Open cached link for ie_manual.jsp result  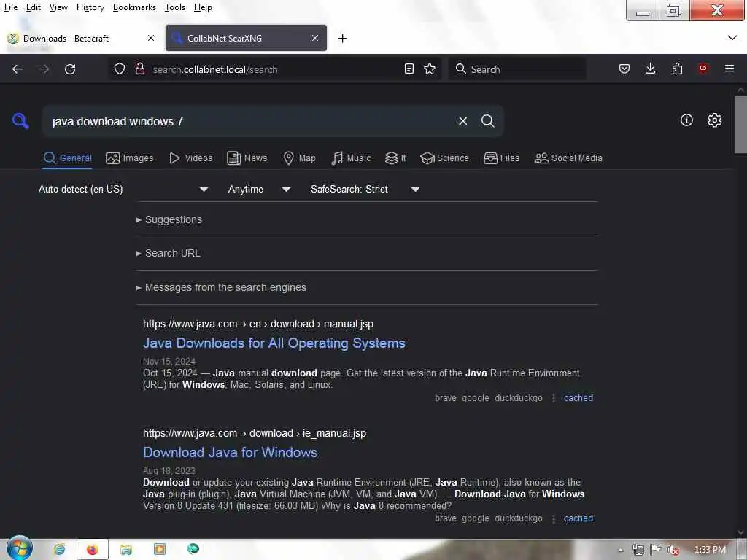578,518
